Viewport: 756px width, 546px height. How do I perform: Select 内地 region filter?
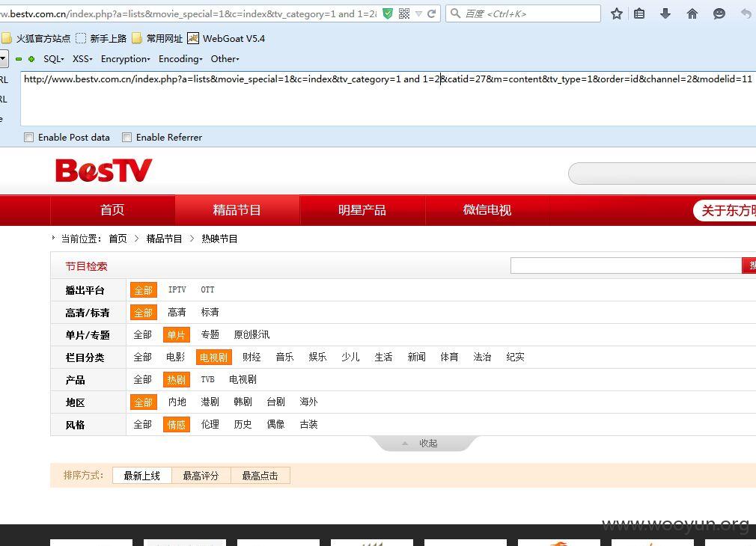pyautogui.click(x=177, y=402)
